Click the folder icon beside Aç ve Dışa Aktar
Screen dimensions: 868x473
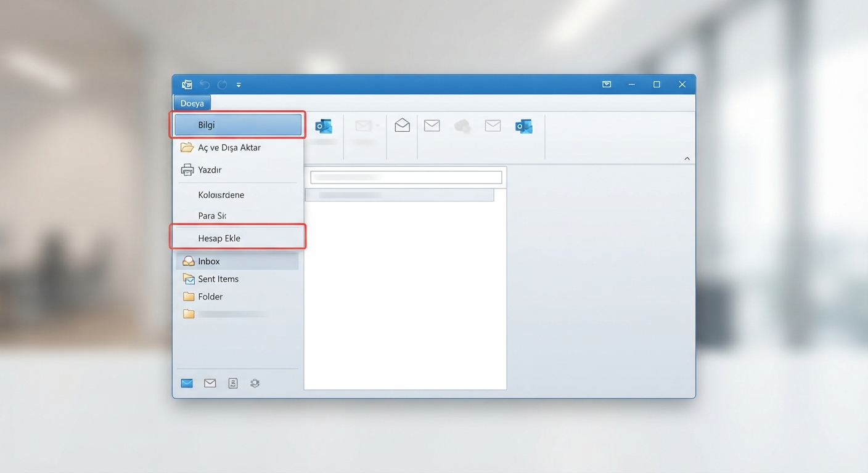click(x=187, y=148)
